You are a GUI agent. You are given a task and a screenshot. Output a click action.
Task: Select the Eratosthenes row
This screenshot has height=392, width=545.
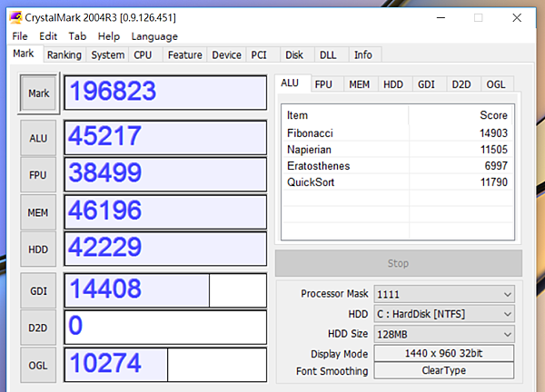pyautogui.click(x=398, y=166)
